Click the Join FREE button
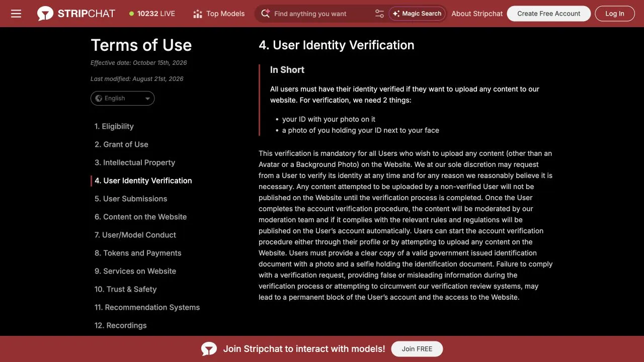Screen dimensions: 644x362 click(x=417, y=349)
